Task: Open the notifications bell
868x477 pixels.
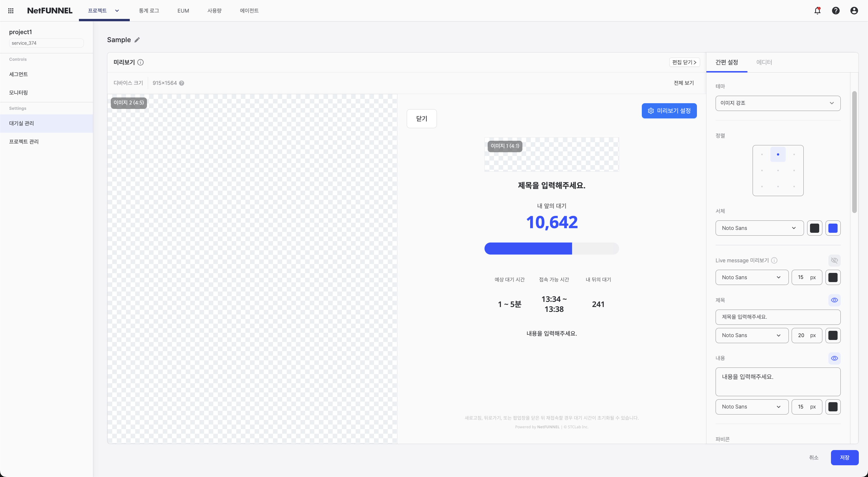Action: tap(817, 11)
